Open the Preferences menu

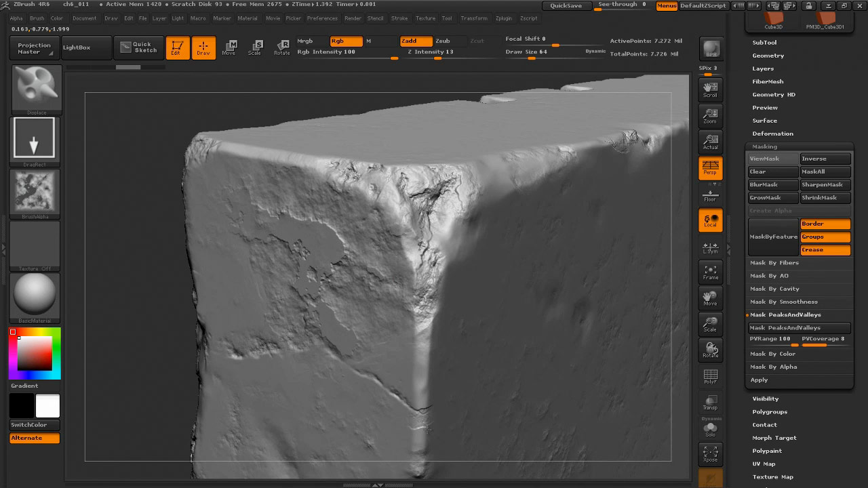coord(321,18)
